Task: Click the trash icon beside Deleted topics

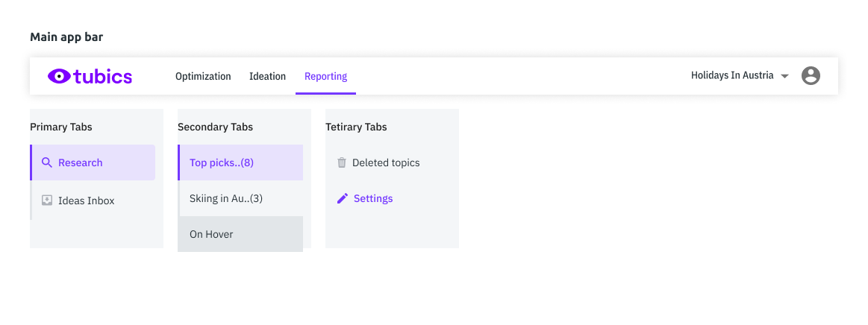Action: (x=342, y=162)
